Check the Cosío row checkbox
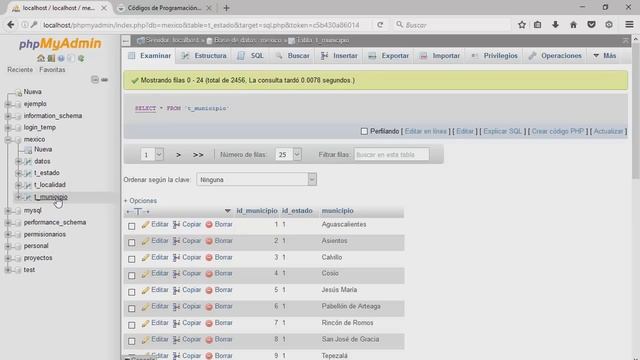Viewport: 640px width, 360px height. coord(131,276)
